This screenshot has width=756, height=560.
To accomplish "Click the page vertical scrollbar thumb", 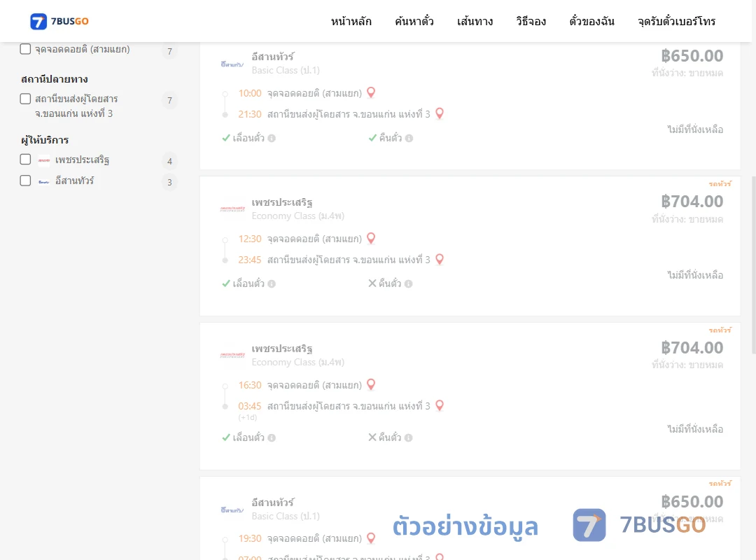I will 754,265.
